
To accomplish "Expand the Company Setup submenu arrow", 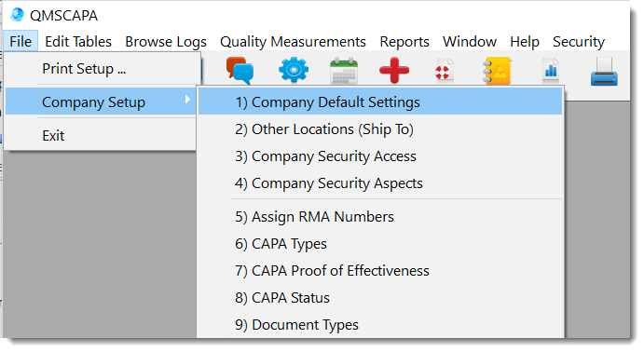I will point(187,100).
